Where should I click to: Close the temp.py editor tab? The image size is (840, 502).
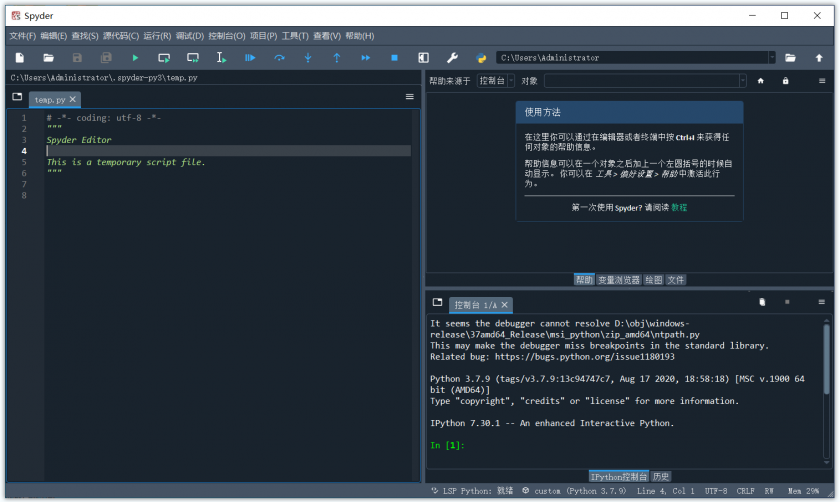point(72,99)
